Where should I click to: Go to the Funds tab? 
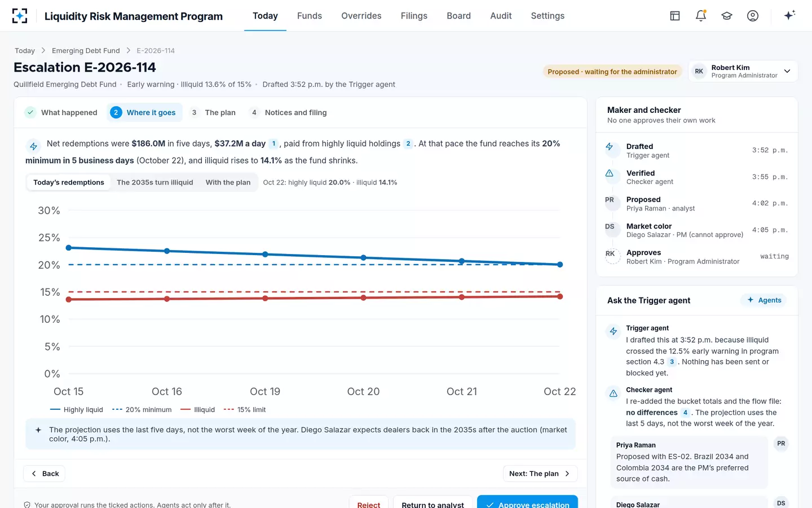pos(310,16)
